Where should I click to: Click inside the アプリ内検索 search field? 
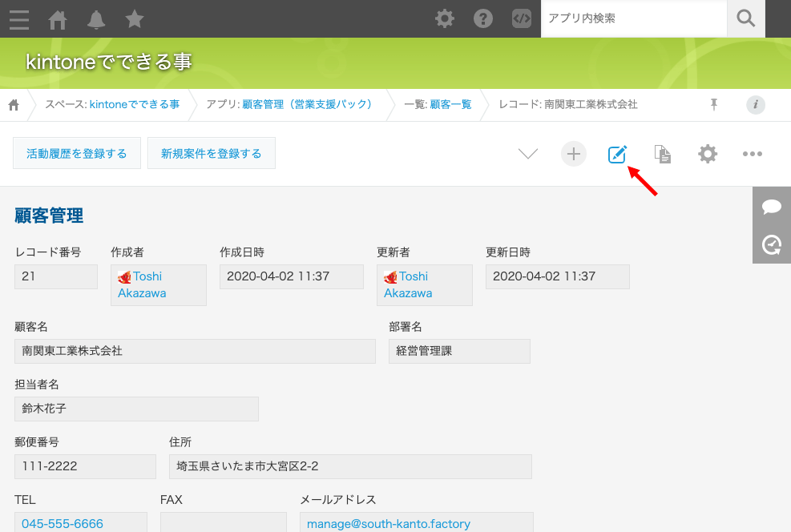click(633, 18)
